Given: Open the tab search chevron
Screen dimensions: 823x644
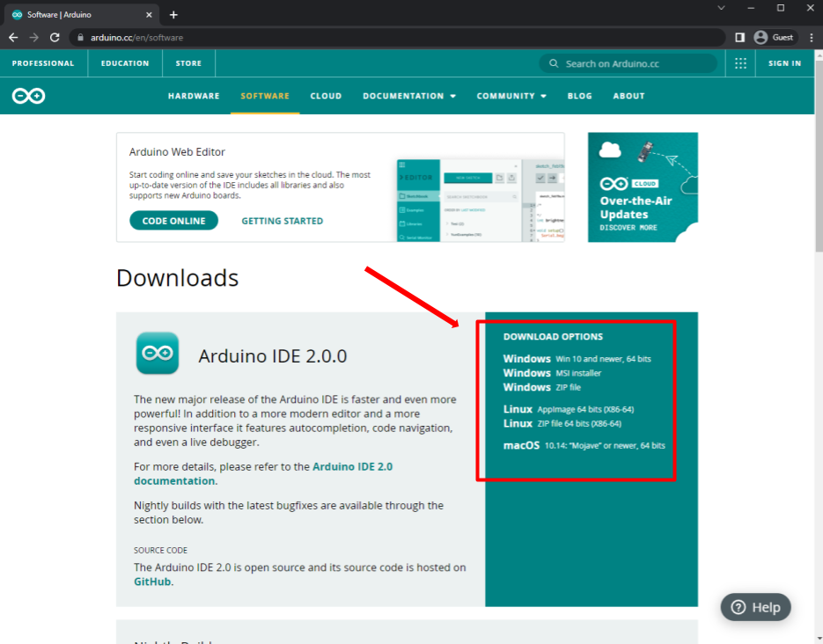Looking at the screenshot, I should (721, 8).
